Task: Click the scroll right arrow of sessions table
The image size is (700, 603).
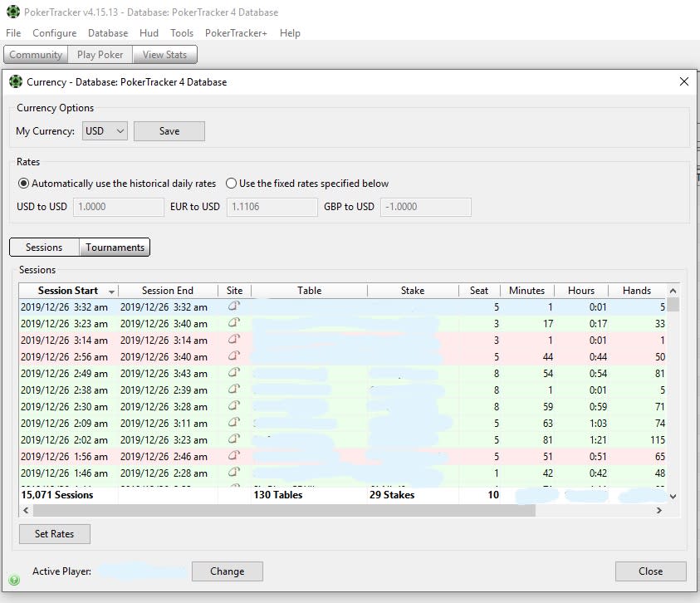Action: [659, 510]
